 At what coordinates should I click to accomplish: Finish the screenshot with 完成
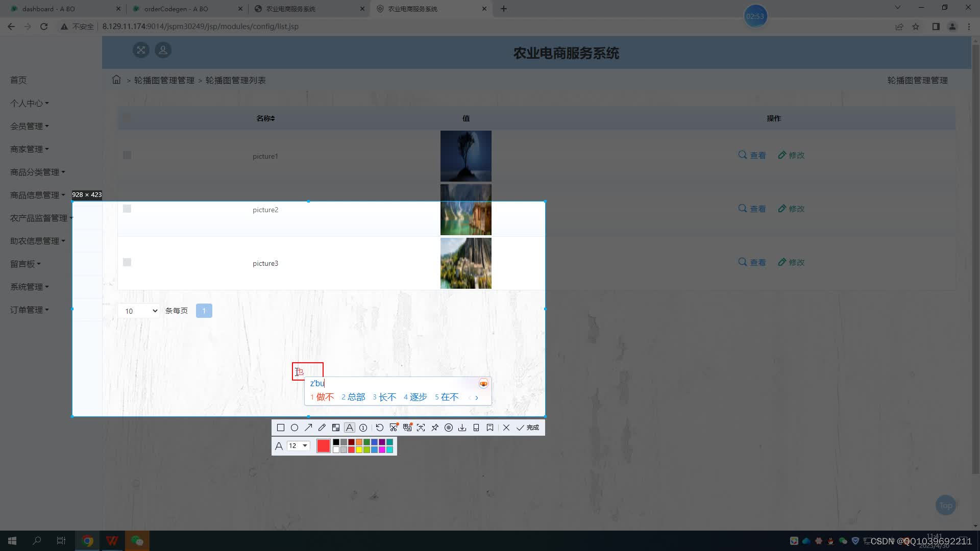click(528, 428)
